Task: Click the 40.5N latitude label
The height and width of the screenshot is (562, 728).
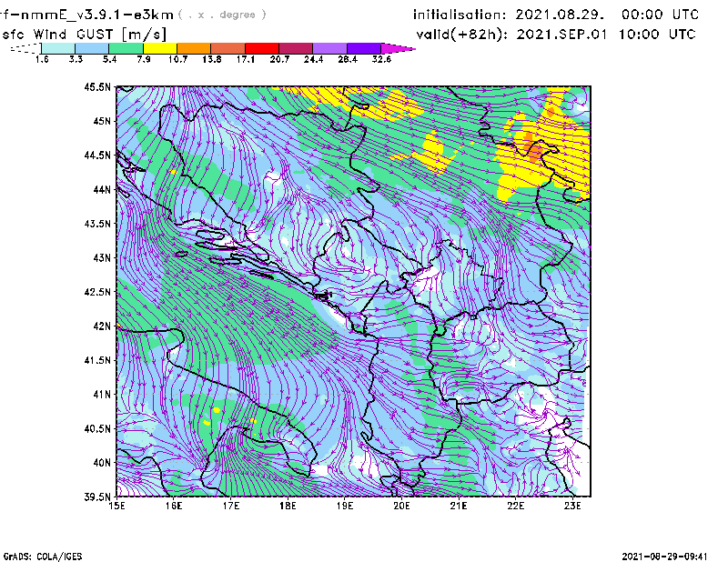Action: point(97,428)
